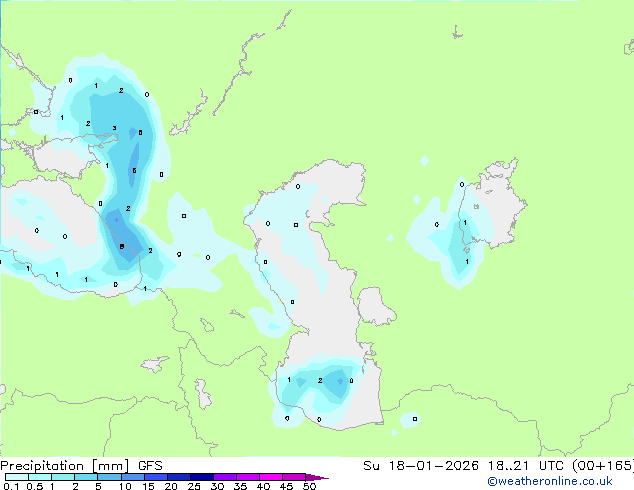Click the over-50 mm arrow legend tip
This screenshot has height=490, width=634.
click(317, 477)
